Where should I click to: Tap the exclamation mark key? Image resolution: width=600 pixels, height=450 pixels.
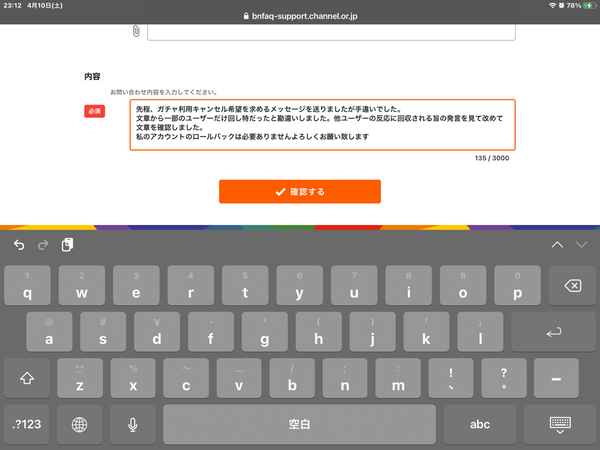point(451,378)
